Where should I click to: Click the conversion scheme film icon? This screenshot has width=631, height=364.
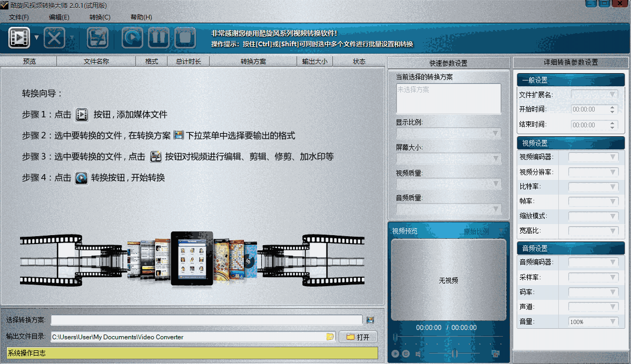point(370,320)
